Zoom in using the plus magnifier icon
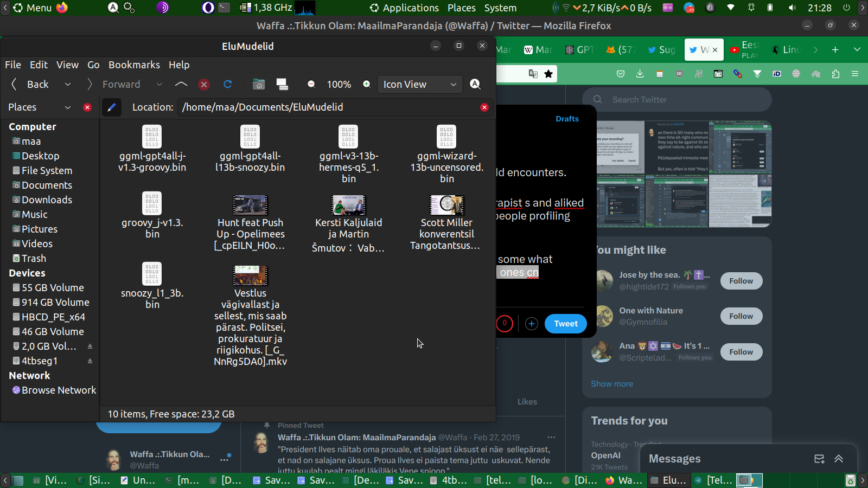Viewport: 868px width, 488px height. tap(367, 84)
